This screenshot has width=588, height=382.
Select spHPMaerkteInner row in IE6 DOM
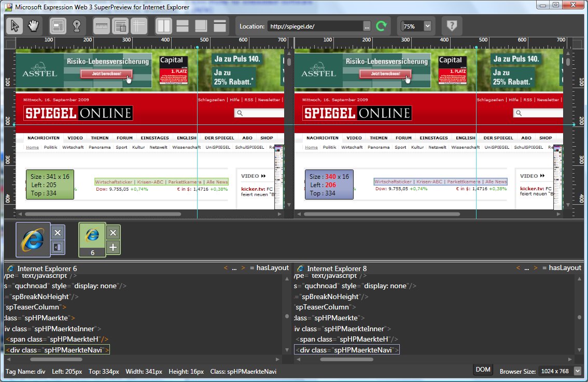tap(53, 329)
